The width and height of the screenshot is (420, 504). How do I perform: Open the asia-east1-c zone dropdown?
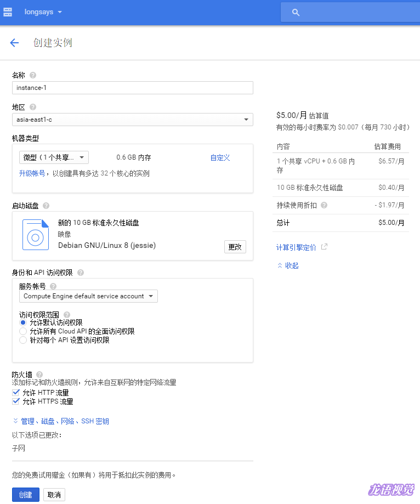(x=132, y=120)
